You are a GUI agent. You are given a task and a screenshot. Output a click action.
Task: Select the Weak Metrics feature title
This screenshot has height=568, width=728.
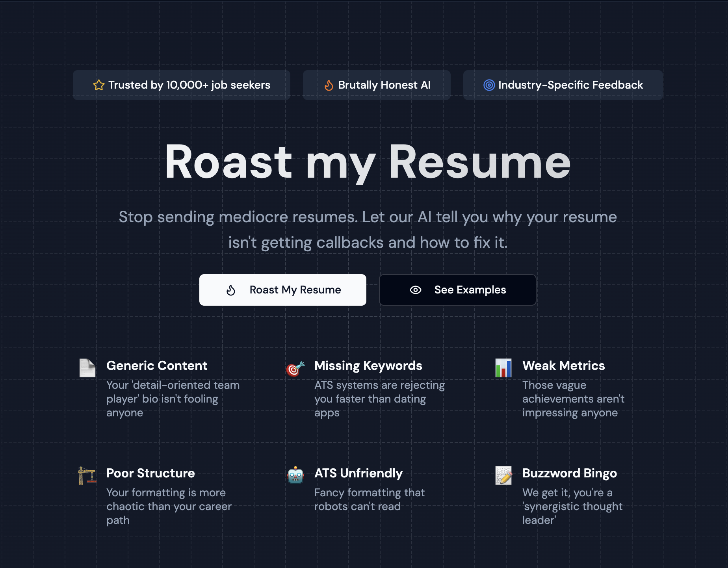click(x=563, y=366)
